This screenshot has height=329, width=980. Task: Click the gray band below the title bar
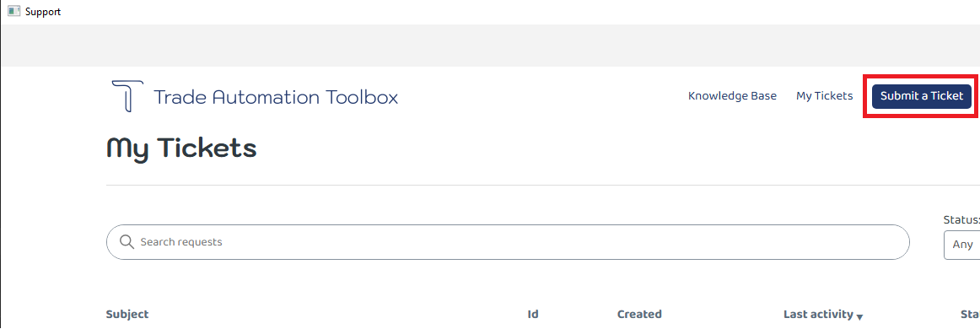click(x=490, y=45)
